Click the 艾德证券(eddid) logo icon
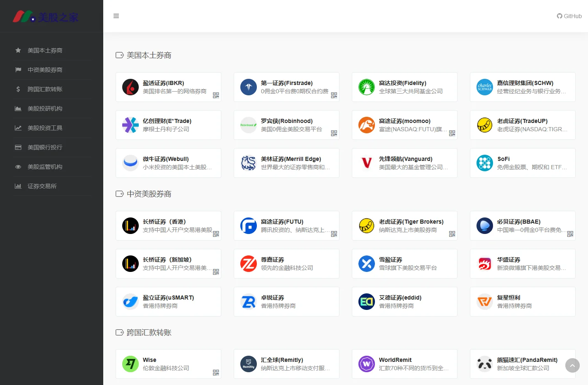Image resolution: width=588 pixels, height=385 pixels. click(x=367, y=302)
